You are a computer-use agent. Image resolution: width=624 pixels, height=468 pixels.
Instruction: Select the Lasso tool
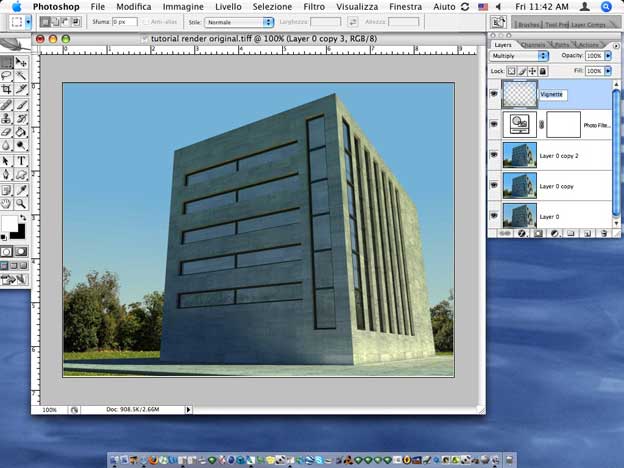click(8, 75)
